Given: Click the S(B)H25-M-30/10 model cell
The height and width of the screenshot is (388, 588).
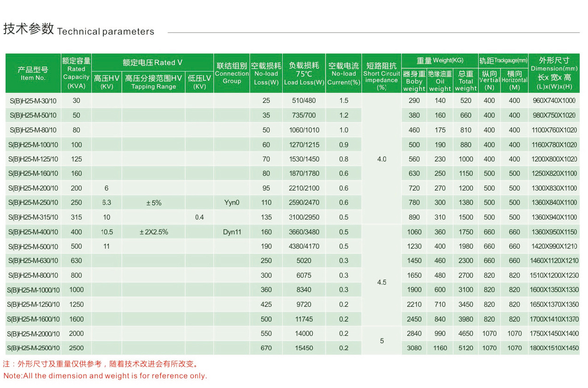Looking at the screenshot, I should pos(33,101).
